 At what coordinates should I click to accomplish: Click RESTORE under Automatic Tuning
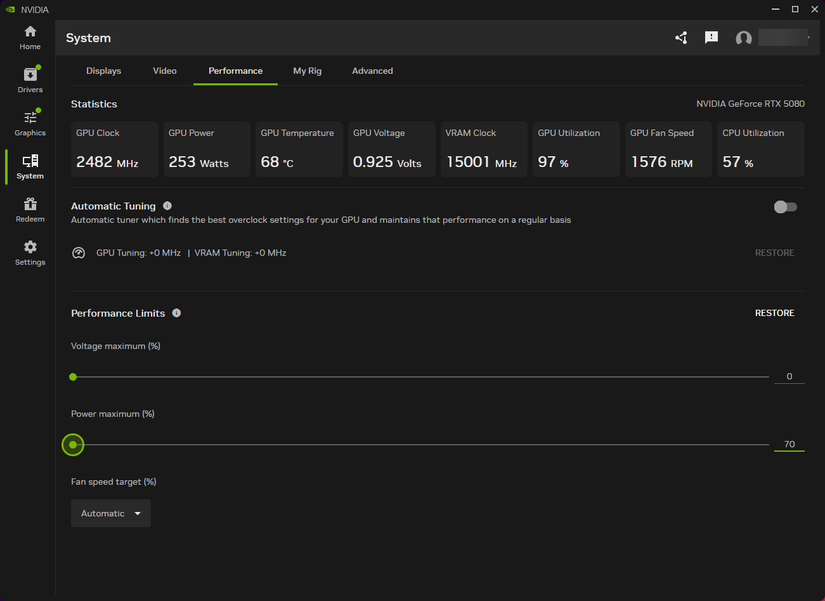pyautogui.click(x=774, y=253)
